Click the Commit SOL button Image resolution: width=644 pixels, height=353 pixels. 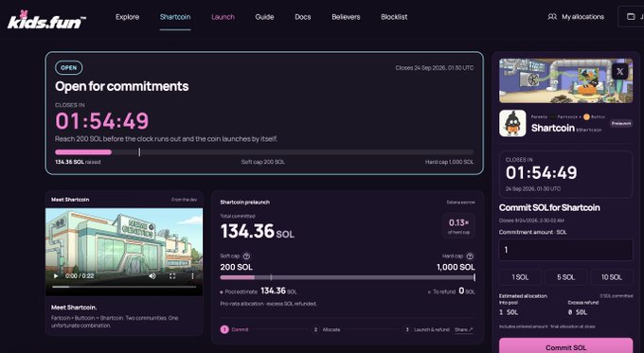coord(566,346)
